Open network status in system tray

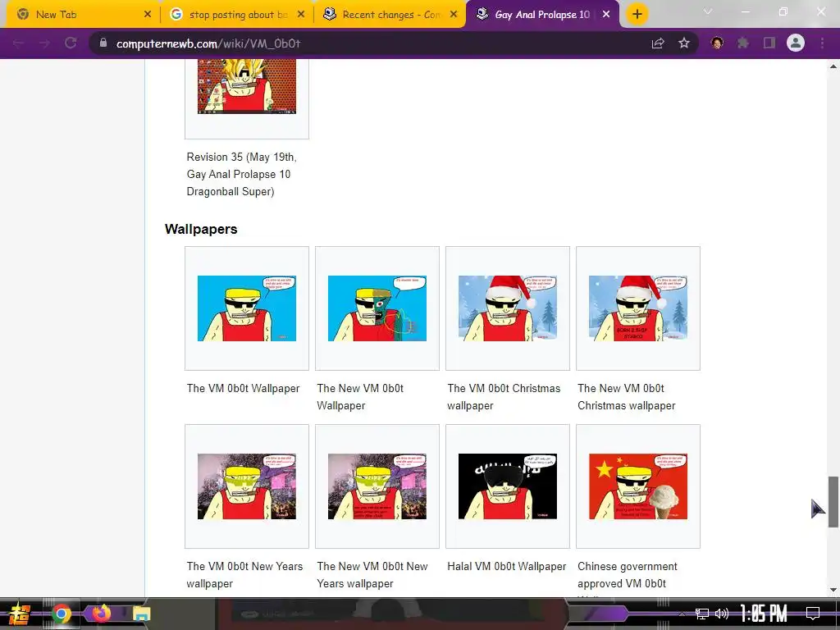pyautogui.click(x=702, y=614)
